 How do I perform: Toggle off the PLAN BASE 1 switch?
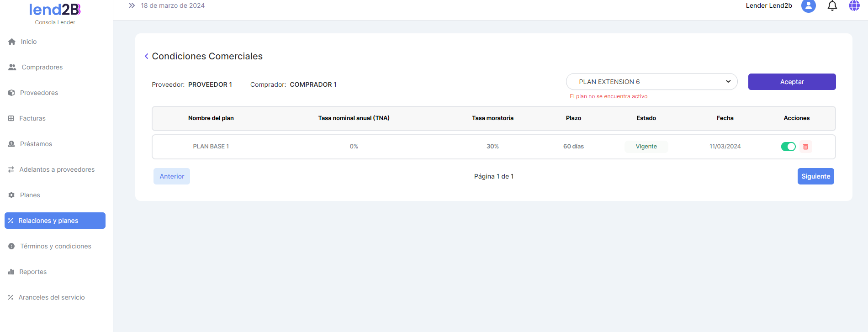[x=788, y=147]
